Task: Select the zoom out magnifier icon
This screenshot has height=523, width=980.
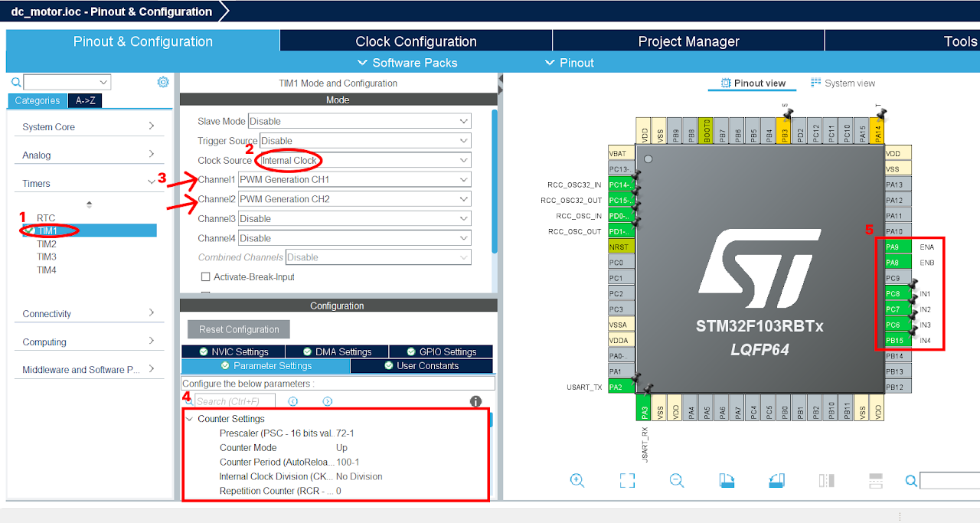Action: 677,480
